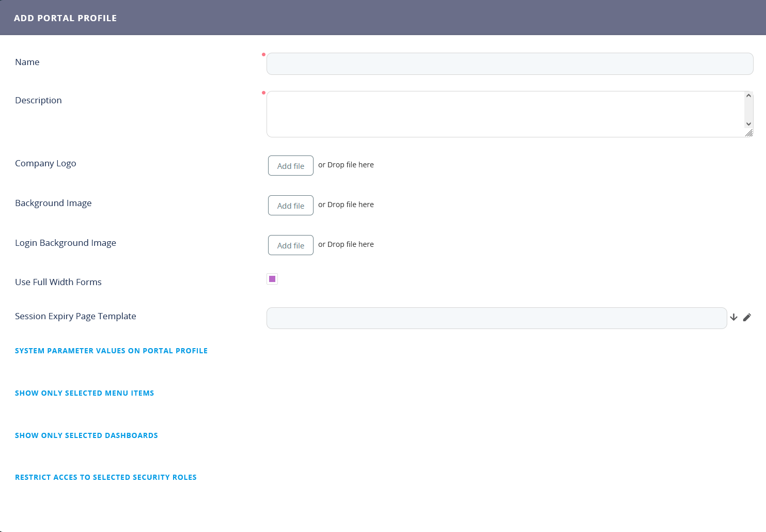Open Show Only Selected Dashboards section
The image size is (766, 532).
[86, 435]
